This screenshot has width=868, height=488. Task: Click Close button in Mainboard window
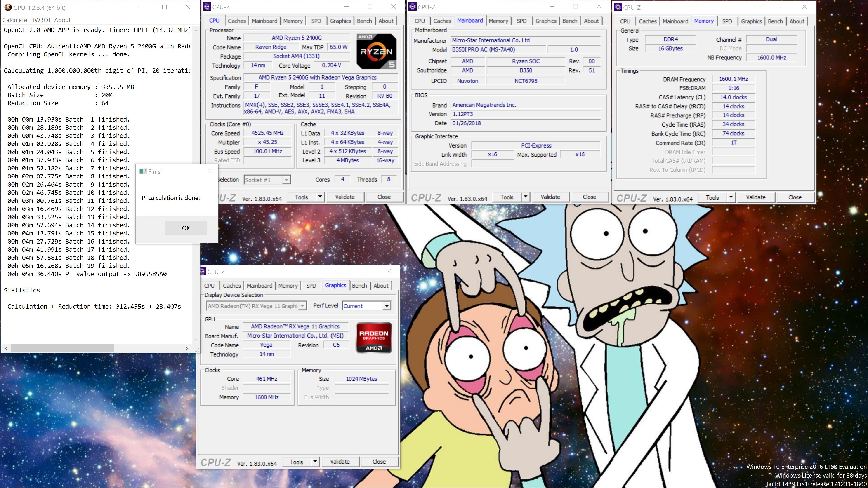(x=589, y=197)
